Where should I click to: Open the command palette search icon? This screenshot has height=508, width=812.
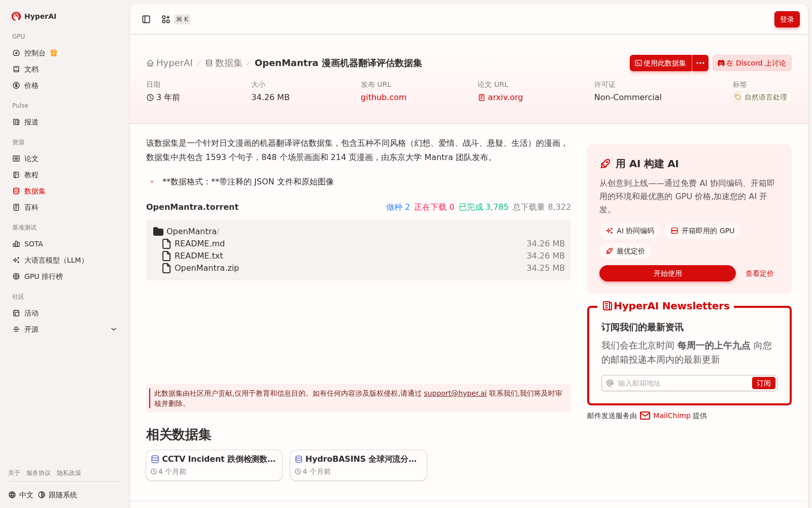coord(166,19)
